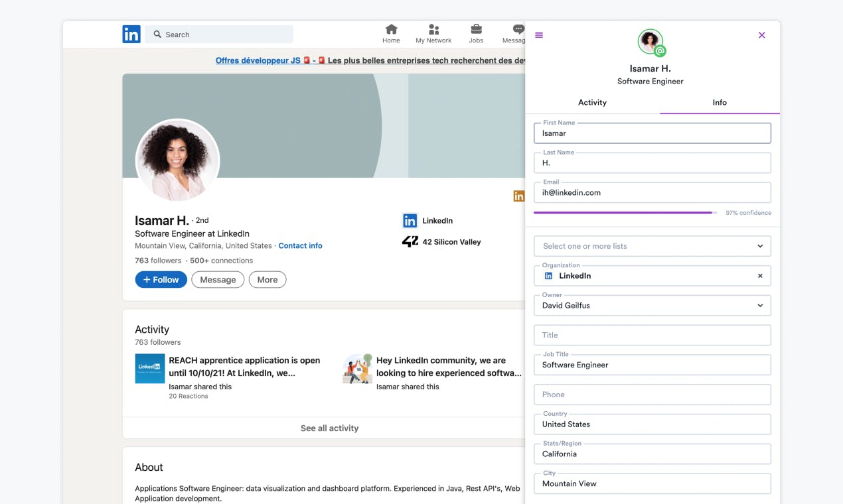
Task: Click the '97% confidence' label
Action: 748,213
